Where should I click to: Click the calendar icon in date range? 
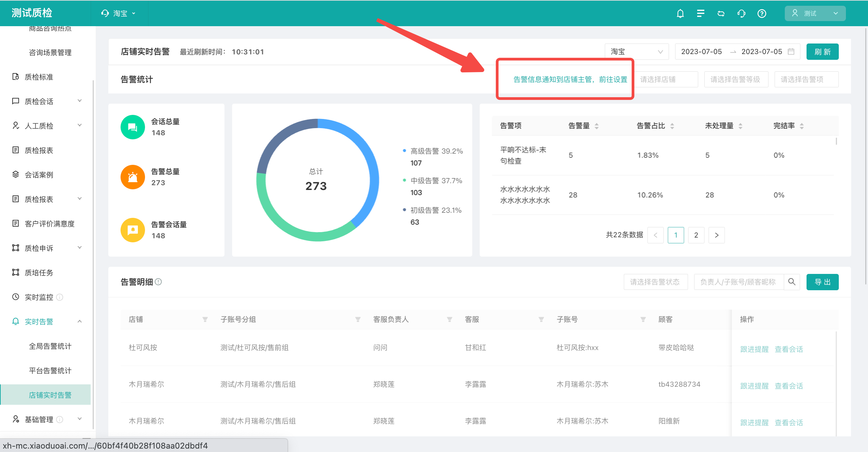pos(791,52)
